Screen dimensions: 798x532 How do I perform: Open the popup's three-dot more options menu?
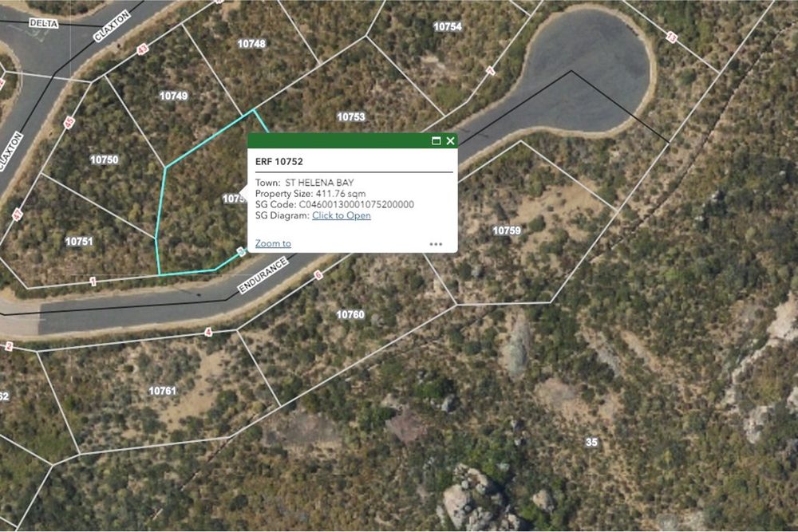tap(436, 244)
